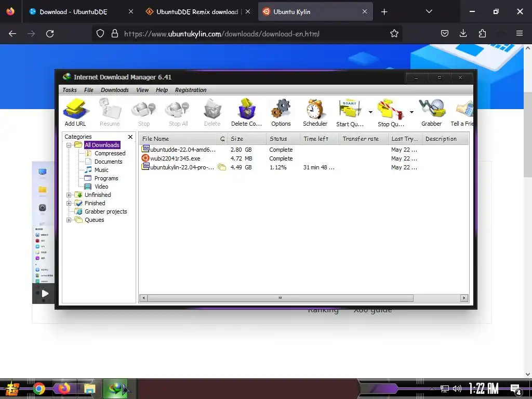
Task: Open the File menu
Action: pos(88,90)
